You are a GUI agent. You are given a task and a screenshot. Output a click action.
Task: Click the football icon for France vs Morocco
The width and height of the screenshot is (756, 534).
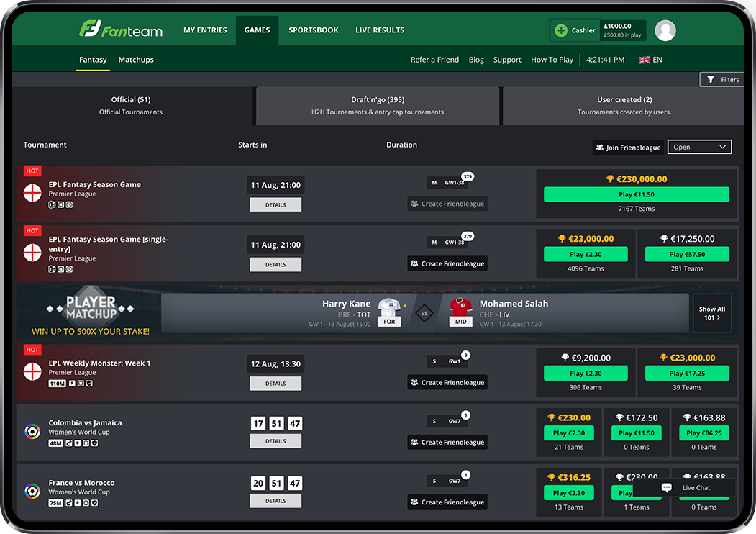click(32, 491)
